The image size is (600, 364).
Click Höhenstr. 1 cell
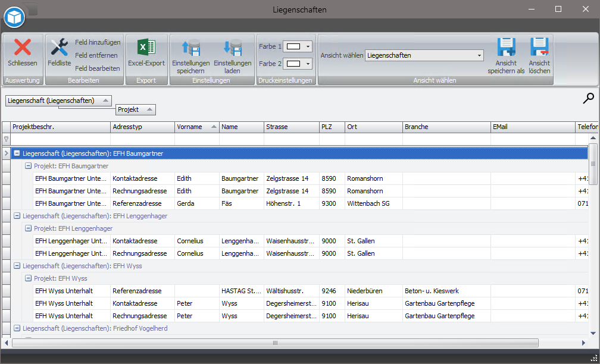pyautogui.click(x=292, y=203)
